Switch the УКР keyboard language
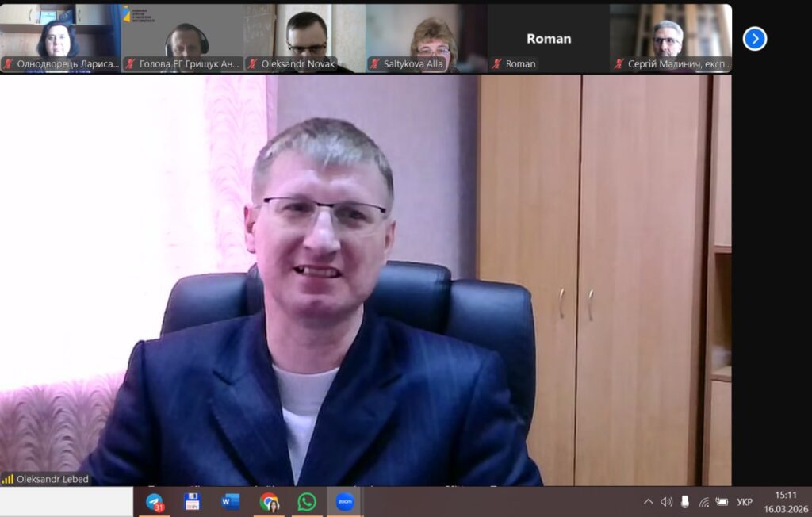812x517 pixels. (x=745, y=502)
